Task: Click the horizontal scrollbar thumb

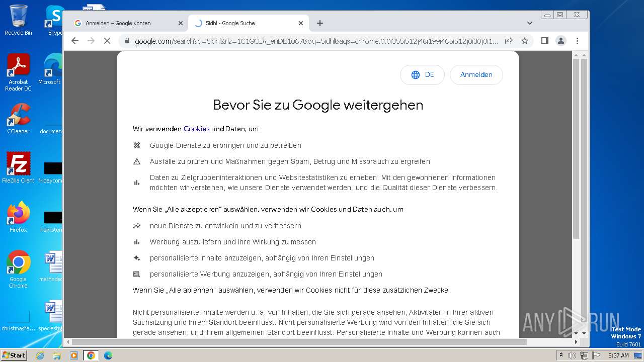Action: point(299,342)
